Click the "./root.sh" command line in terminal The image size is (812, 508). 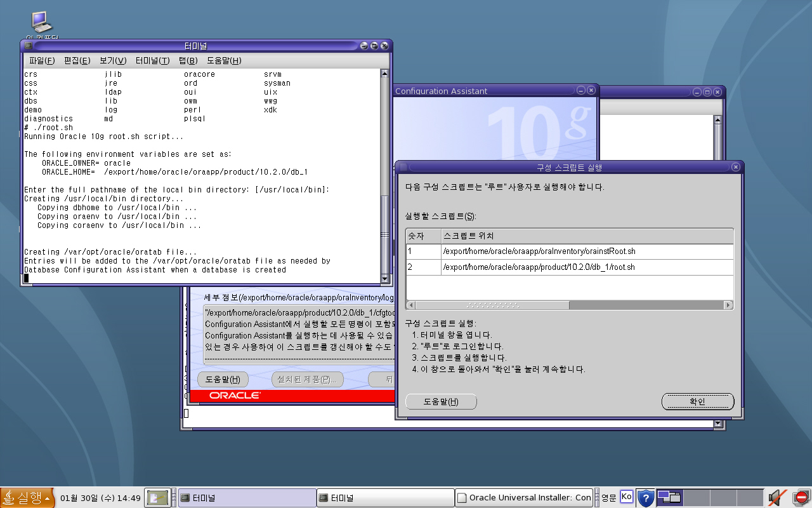(x=48, y=128)
